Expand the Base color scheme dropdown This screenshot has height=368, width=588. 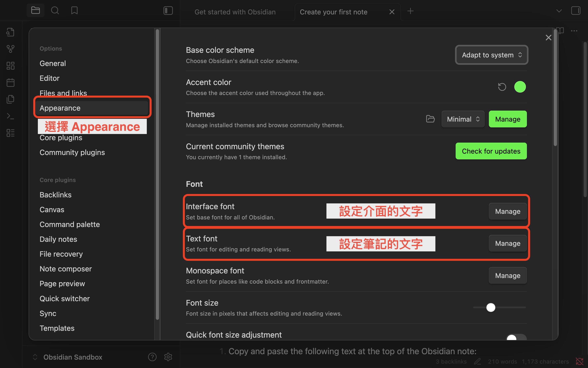pyautogui.click(x=491, y=55)
